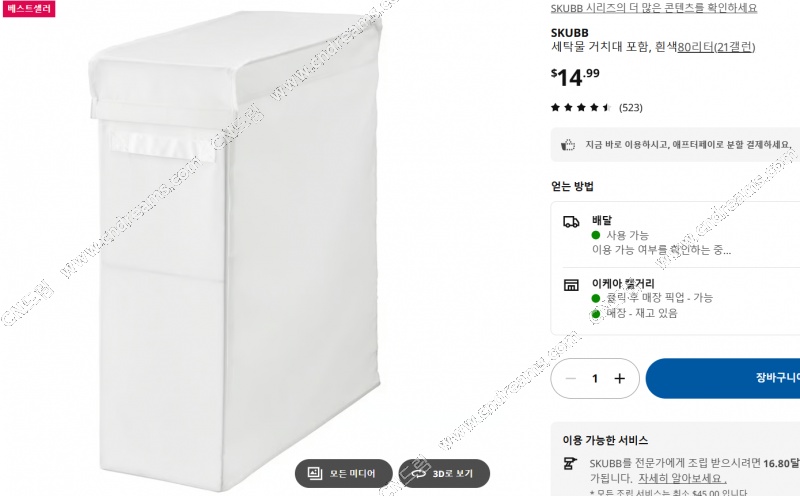Click the 80리터(21갤런) size link
Image resolution: width=800 pixels, height=496 pixels.
716,47
